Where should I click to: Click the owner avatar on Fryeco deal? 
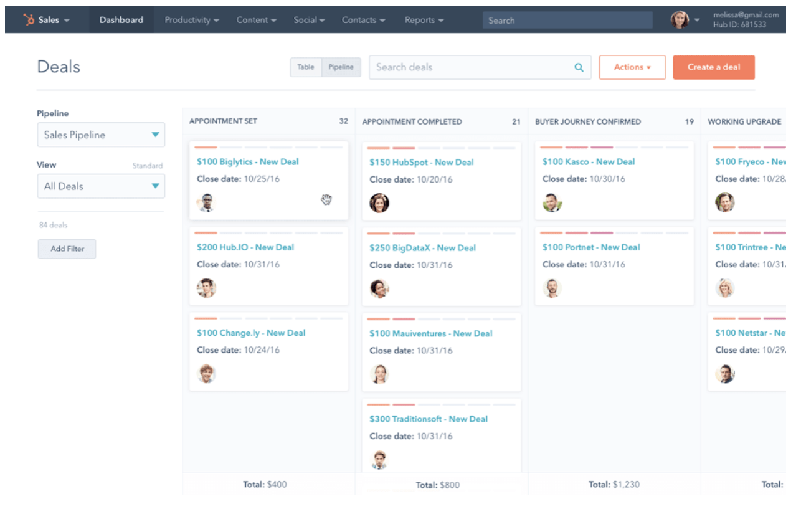[725, 202]
